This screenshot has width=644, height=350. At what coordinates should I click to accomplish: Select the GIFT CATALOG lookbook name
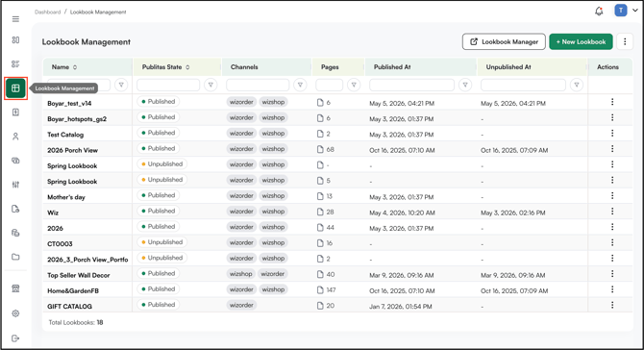pyautogui.click(x=69, y=307)
